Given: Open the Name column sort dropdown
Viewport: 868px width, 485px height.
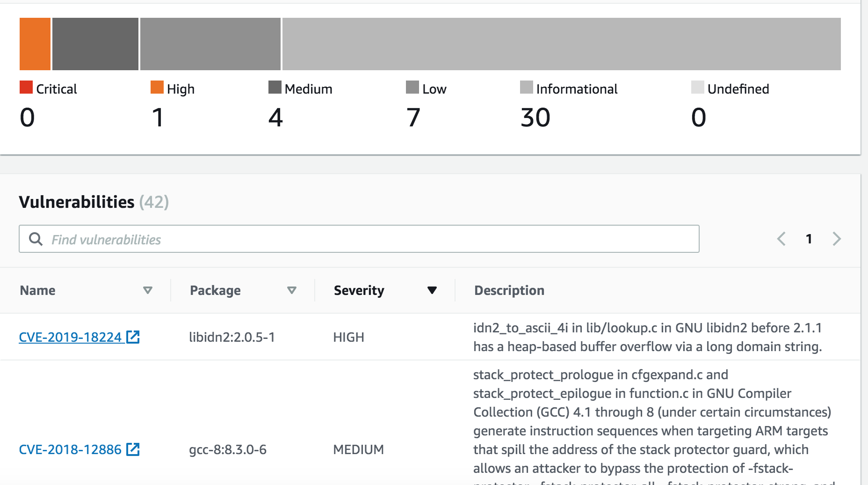Looking at the screenshot, I should 148,290.
